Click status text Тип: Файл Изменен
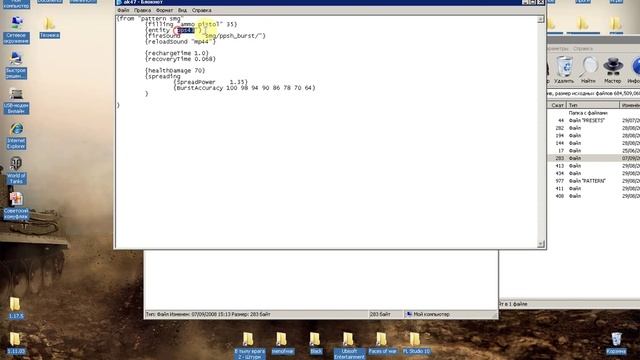The width and height of the screenshot is (640, 360). coord(208,314)
